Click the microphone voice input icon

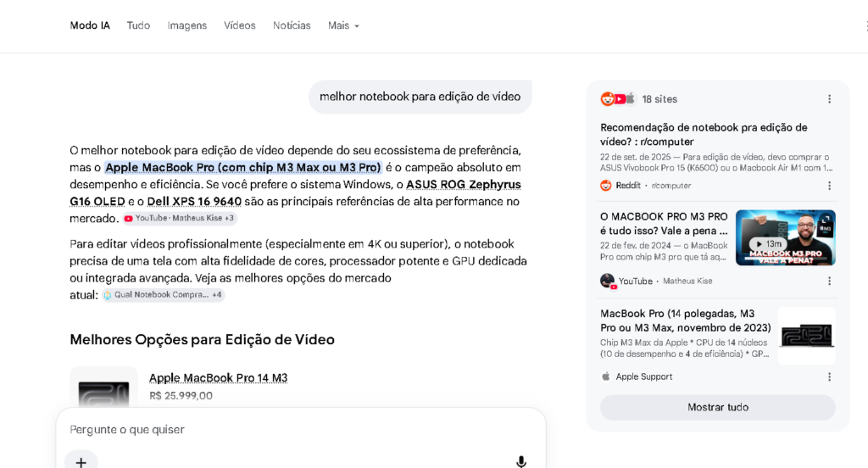521,461
